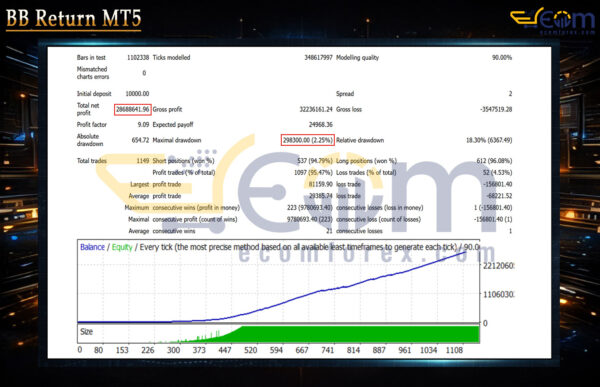Click the "Size" label in the volume panel
Image resolution: width=600 pixels, height=387 pixels.
[x=86, y=331]
